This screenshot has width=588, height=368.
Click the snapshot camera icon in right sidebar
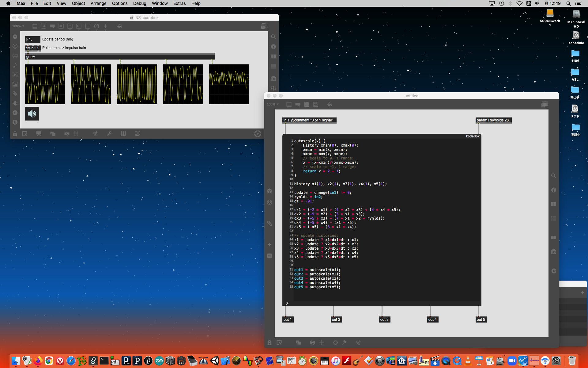click(273, 79)
